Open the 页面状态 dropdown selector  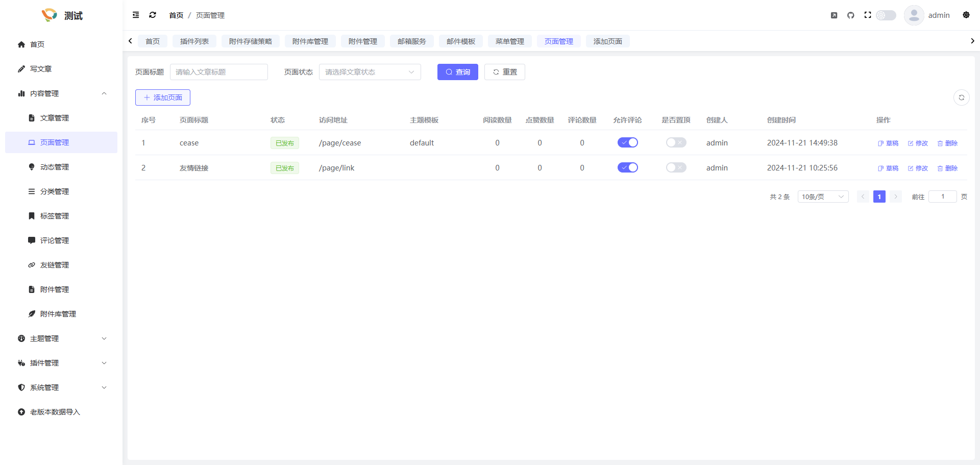(x=370, y=72)
